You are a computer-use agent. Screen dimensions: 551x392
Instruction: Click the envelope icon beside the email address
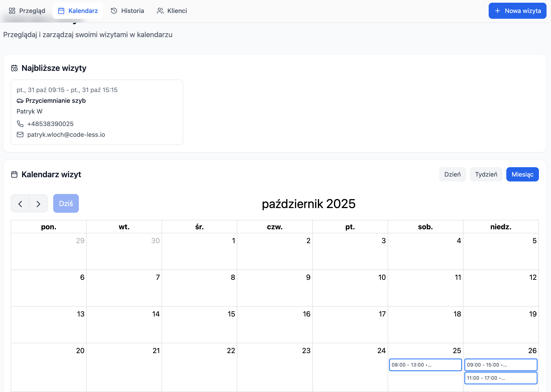pos(20,135)
